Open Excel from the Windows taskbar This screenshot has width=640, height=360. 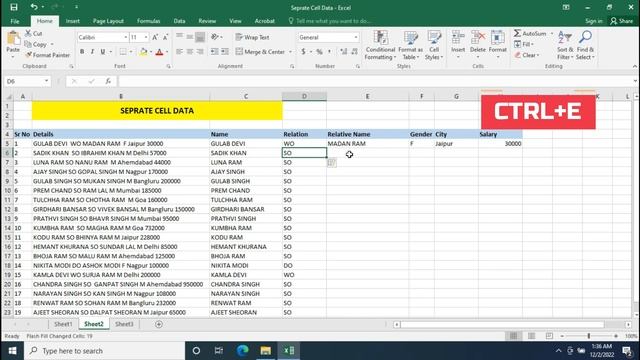pyautogui.click(x=289, y=351)
